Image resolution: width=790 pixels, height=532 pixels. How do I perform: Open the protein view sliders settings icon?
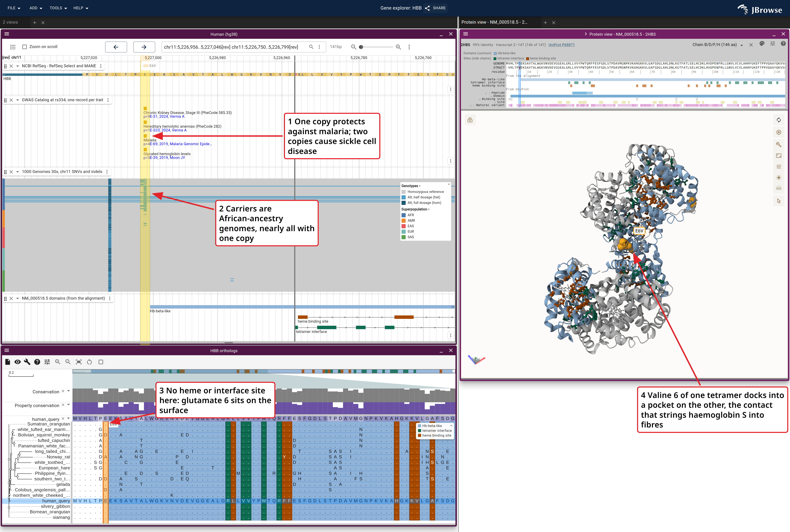pos(773,44)
